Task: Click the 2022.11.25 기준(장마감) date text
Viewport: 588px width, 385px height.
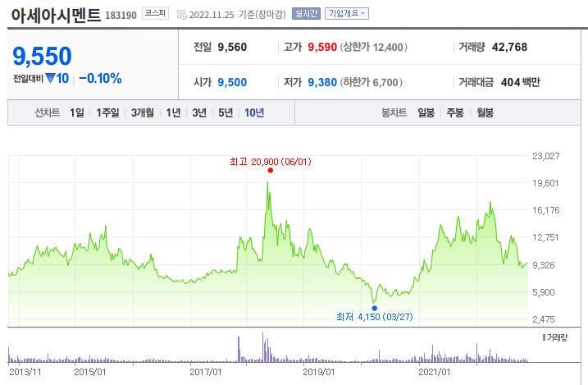Action: pos(237,15)
